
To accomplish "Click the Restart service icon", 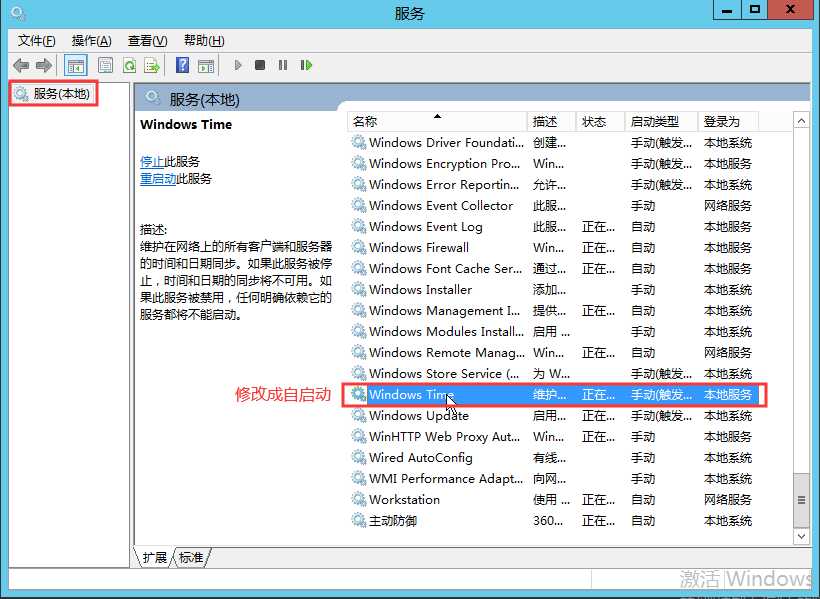I will 306,65.
